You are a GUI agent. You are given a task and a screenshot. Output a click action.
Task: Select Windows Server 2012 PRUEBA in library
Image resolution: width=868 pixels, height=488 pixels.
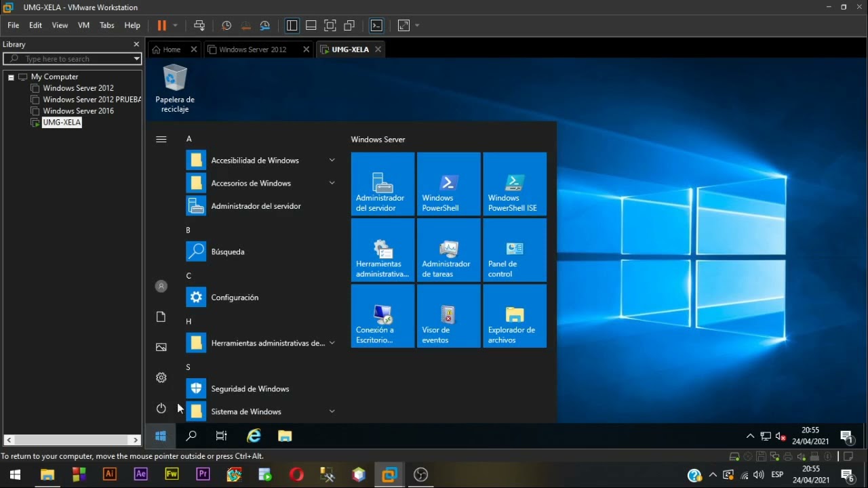92,100
